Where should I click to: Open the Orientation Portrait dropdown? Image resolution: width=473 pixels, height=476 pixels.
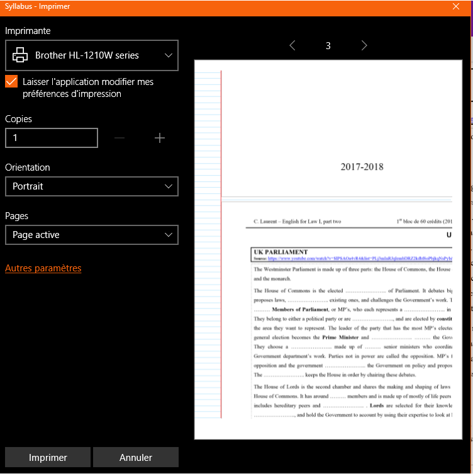(92, 186)
